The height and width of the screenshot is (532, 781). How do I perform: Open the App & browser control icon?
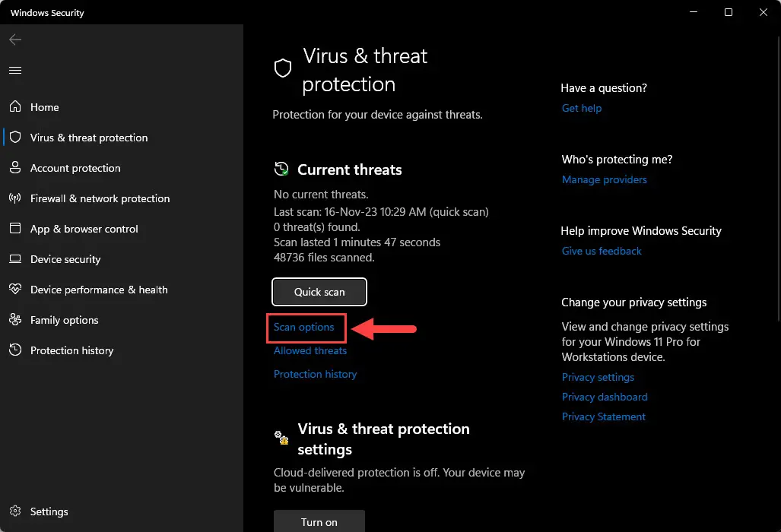15,229
